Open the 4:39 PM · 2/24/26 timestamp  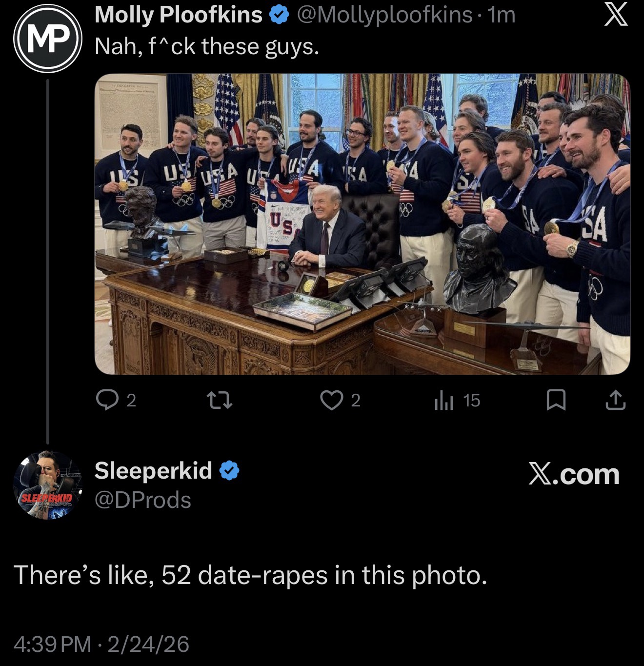(x=101, y=644)
